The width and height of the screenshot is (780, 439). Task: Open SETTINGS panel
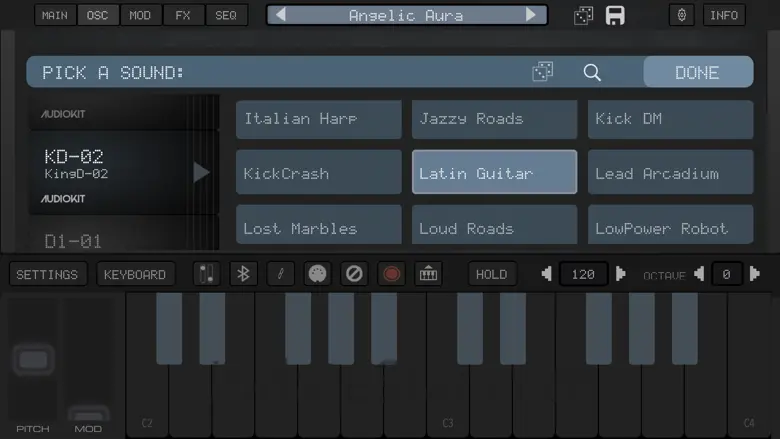(48, 274)
